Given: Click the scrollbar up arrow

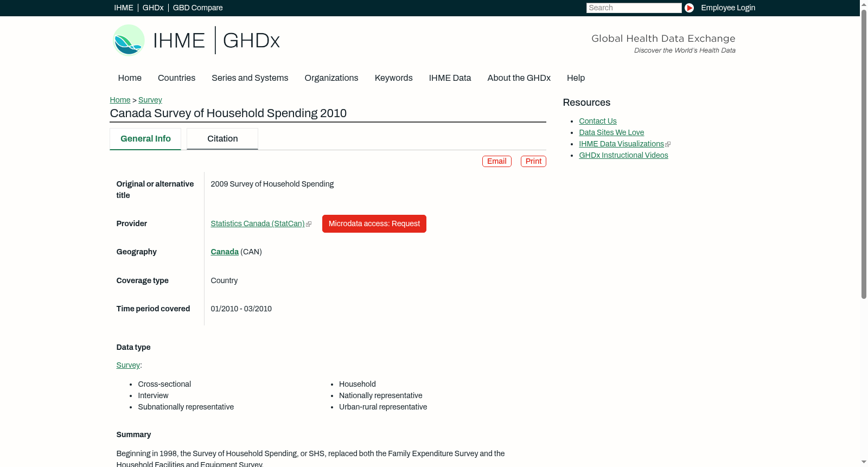Looking at the screenshot, I should click(864, 4).
